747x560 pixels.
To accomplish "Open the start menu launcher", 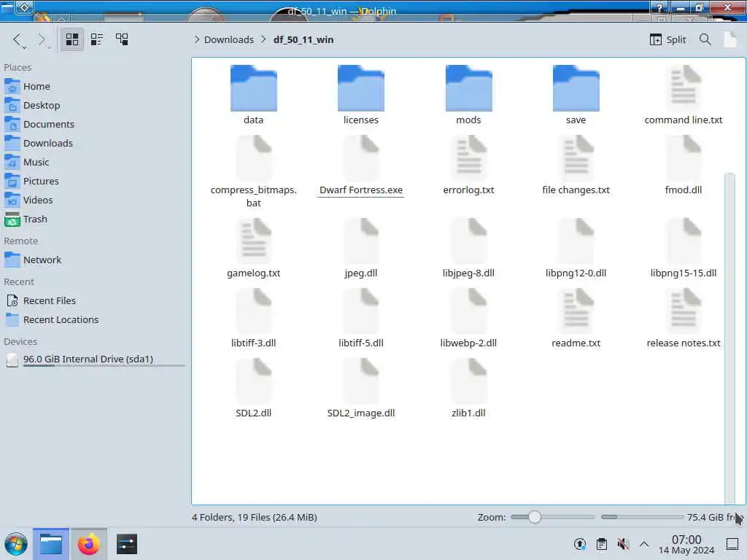I will tap(16, 544).
